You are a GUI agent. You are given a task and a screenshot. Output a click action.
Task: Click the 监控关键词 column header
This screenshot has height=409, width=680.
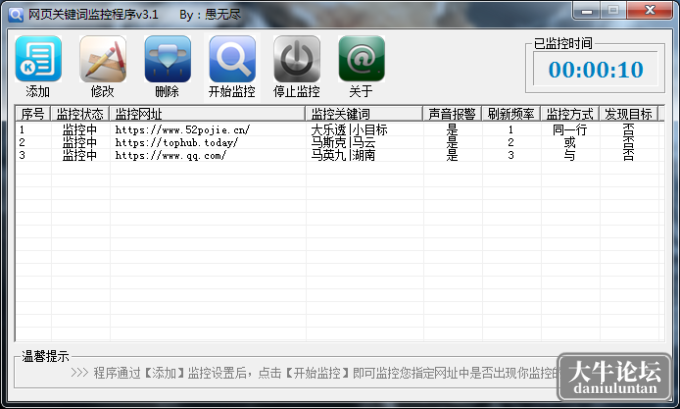pos(364,114)
